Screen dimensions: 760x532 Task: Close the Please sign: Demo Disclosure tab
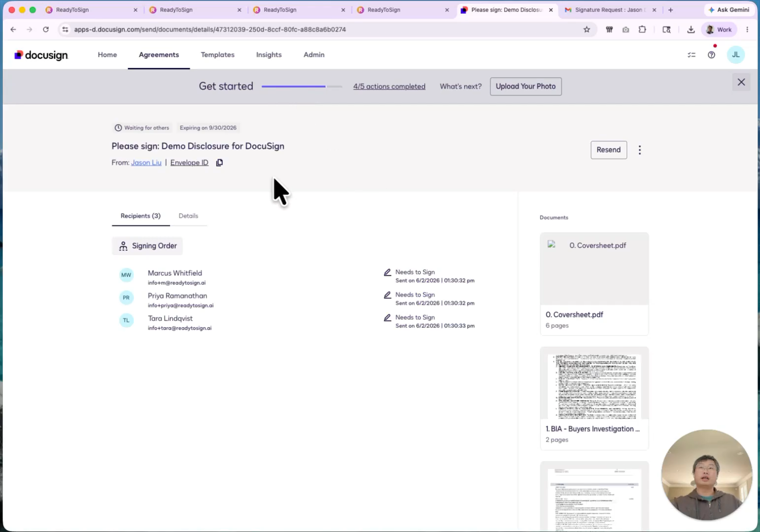coord(551,10)
